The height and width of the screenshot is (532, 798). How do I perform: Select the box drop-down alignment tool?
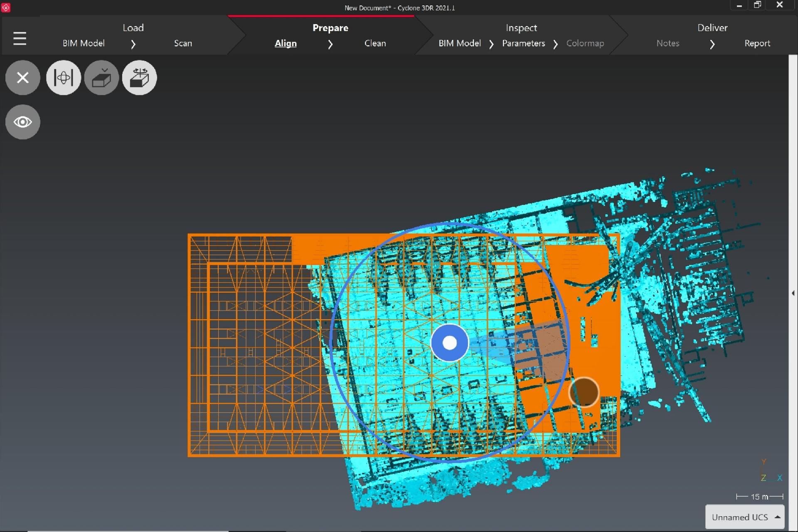click(x=101, y=78)
